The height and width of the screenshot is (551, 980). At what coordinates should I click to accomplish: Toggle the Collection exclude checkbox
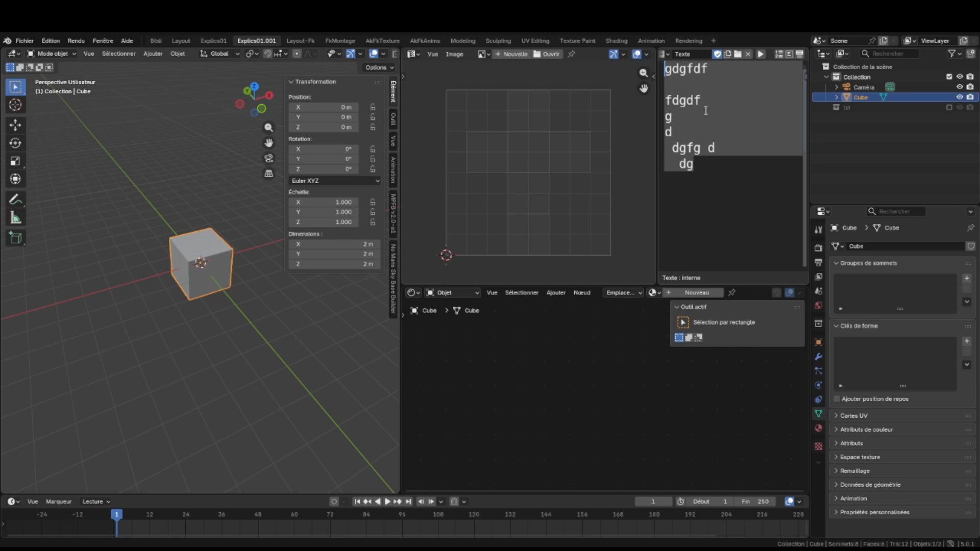(949, 77)
